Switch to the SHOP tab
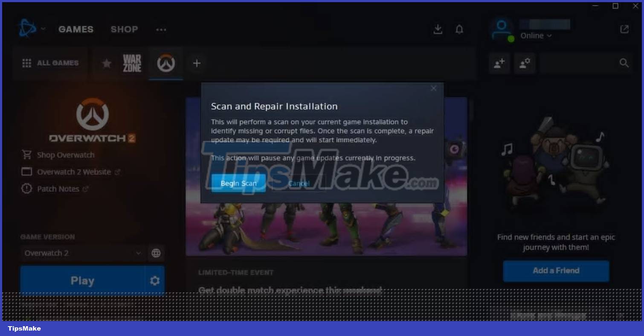644x336 pixels. tap(124, 29)
